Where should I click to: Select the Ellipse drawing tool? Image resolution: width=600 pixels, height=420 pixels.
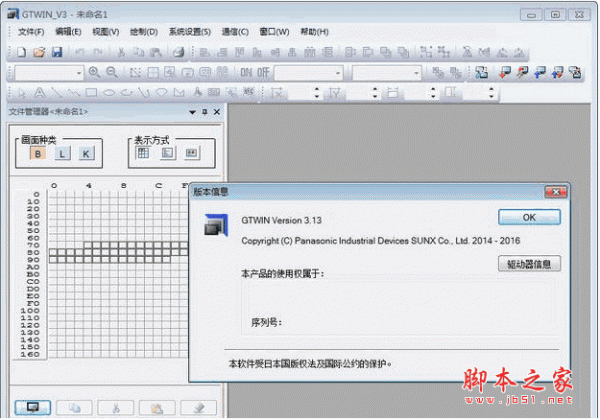(x=109, y=93)
